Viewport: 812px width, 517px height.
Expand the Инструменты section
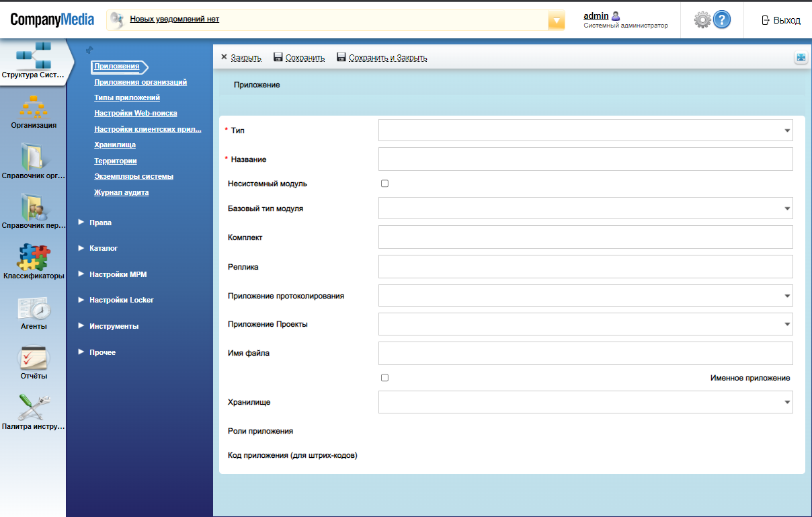tap(108, 326)
